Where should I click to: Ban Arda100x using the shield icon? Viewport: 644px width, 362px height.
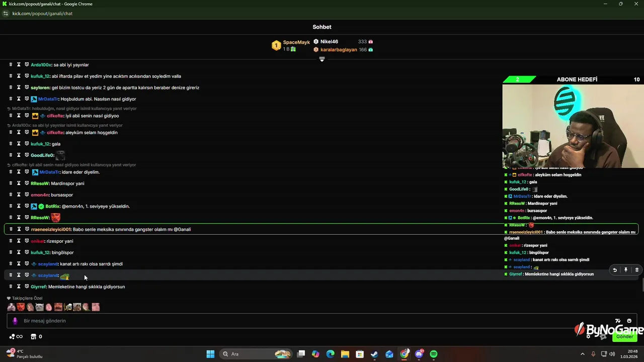point(27,64)
